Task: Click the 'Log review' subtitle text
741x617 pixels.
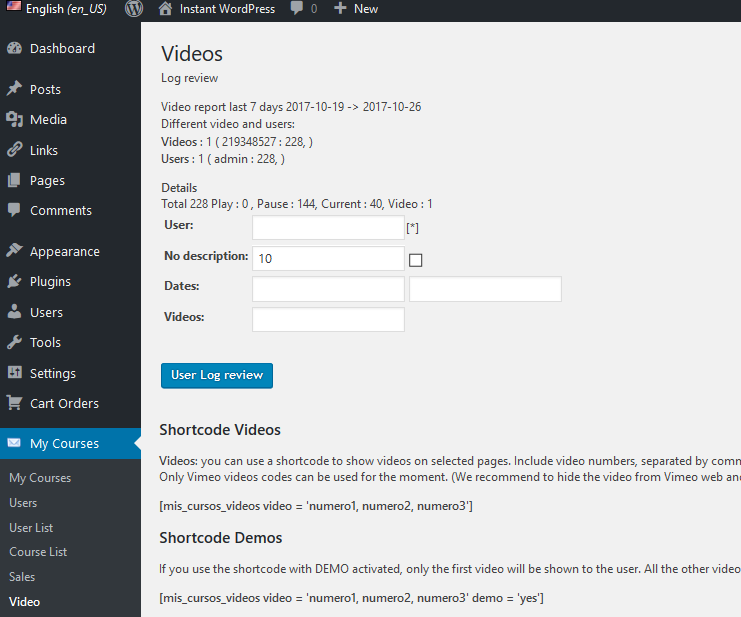Action: point(190,78)
